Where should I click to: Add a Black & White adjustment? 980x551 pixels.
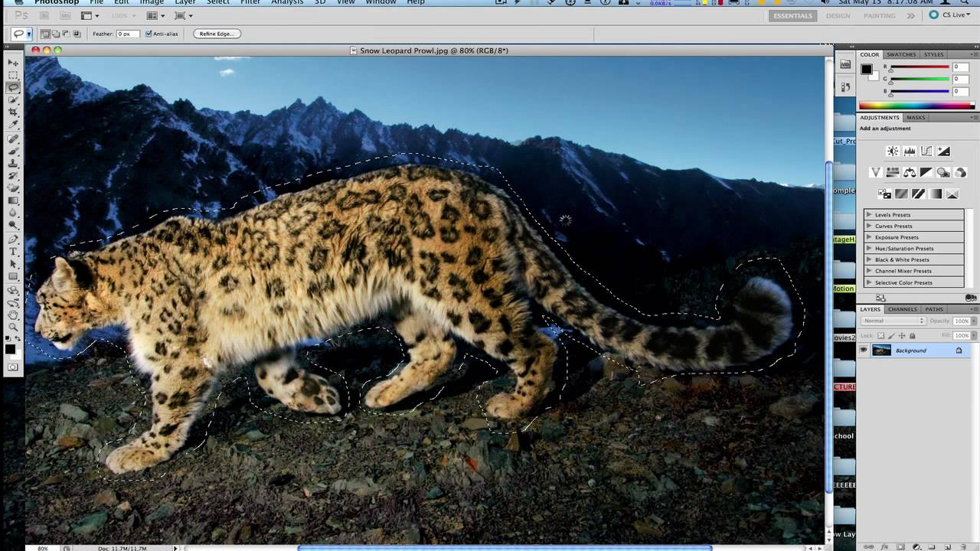(926, 173)
